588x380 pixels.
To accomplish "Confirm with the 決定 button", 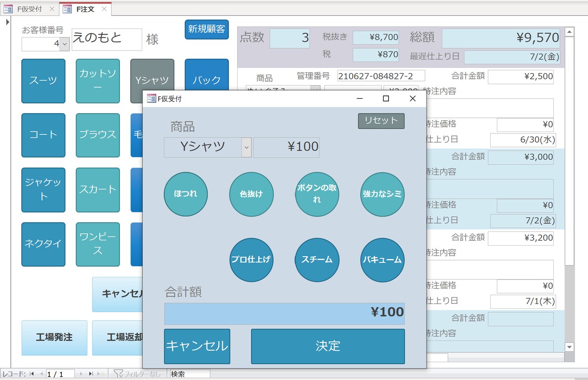I will click(328, 346).
